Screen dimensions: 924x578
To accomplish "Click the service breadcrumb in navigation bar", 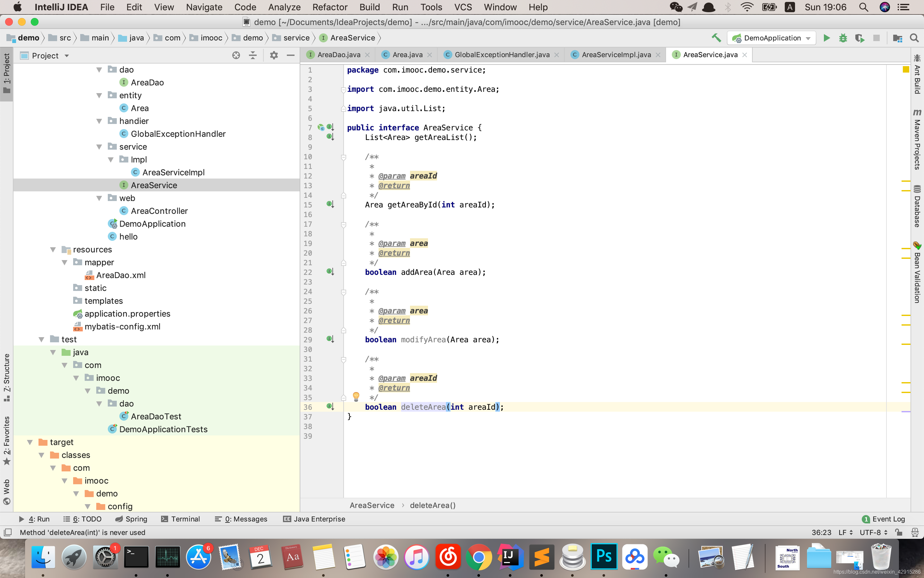I will pyautogui.click(x=291, y=38).
